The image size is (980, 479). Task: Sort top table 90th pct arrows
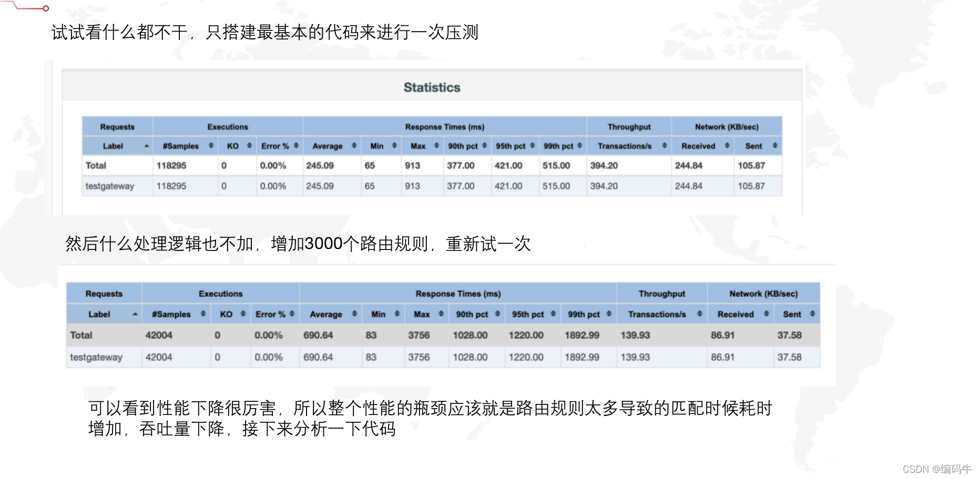[x=484, y=146]
